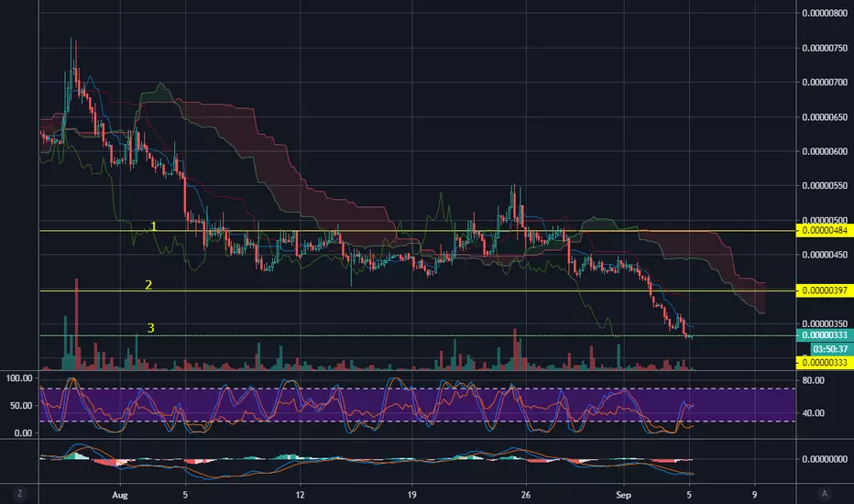The image size is (854, 504).
Task: Select the horizontal line labeled 1
Action: [417, 231]
